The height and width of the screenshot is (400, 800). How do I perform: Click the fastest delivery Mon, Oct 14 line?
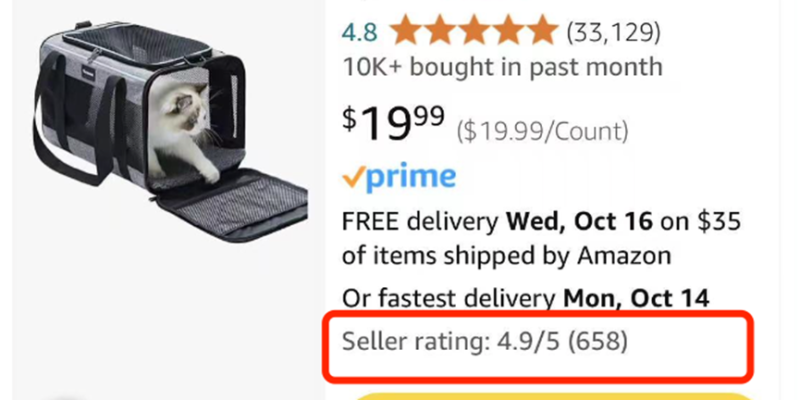[x=525, y=298]
